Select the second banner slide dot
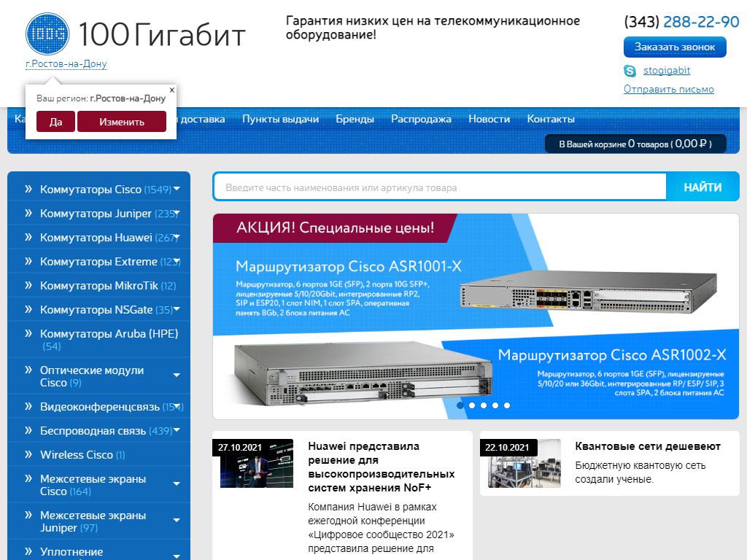Image resolution: width=747 pixels, height=560 pixels. pos(472,405)
